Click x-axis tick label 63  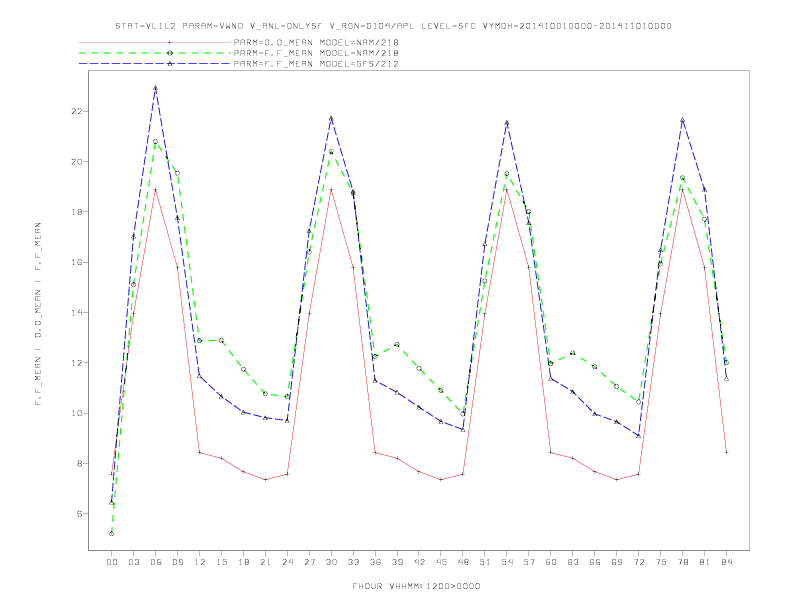coord(573,562)
